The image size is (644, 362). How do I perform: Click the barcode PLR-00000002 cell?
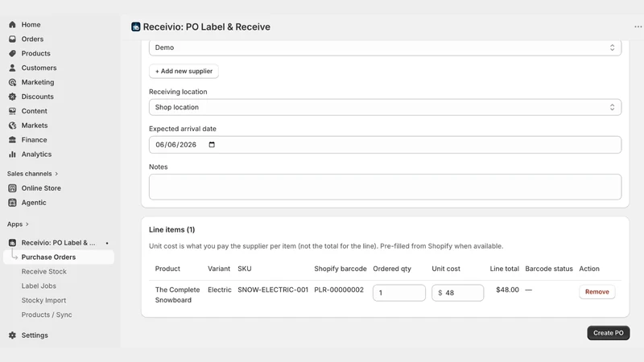pos(339,290)
